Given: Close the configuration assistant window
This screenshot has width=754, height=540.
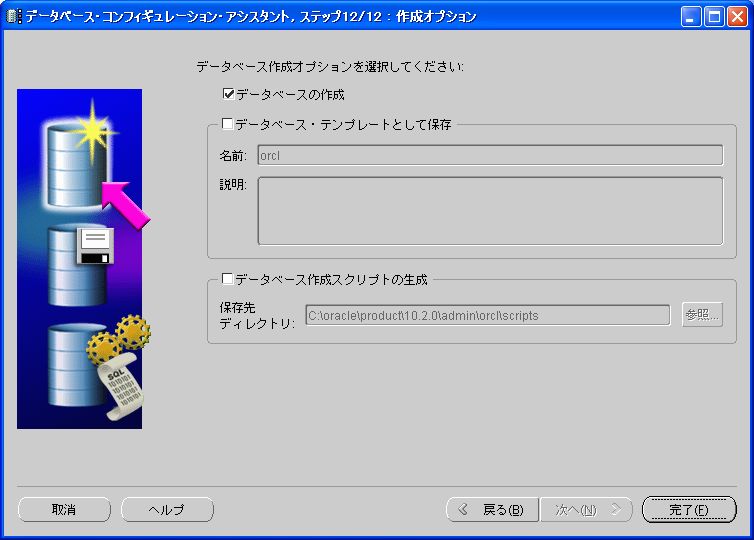Looking at the screenshot, I should coord(737,17).
